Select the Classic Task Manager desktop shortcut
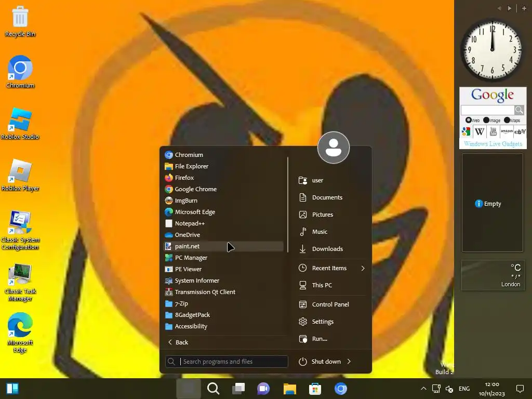 (20, 282)
